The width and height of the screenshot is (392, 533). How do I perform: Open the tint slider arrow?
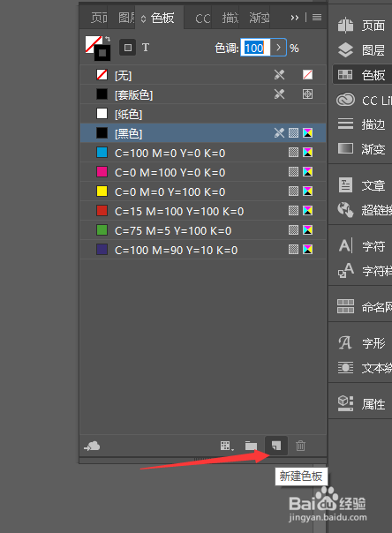click(x=278, y=48)
